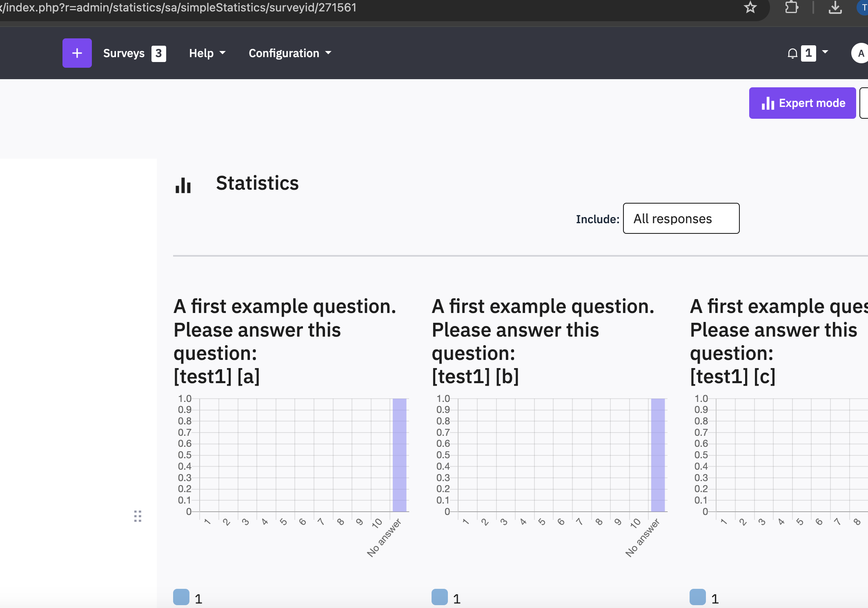
Task: Click the notifications bell icon
Action: (x=792, y=53)
